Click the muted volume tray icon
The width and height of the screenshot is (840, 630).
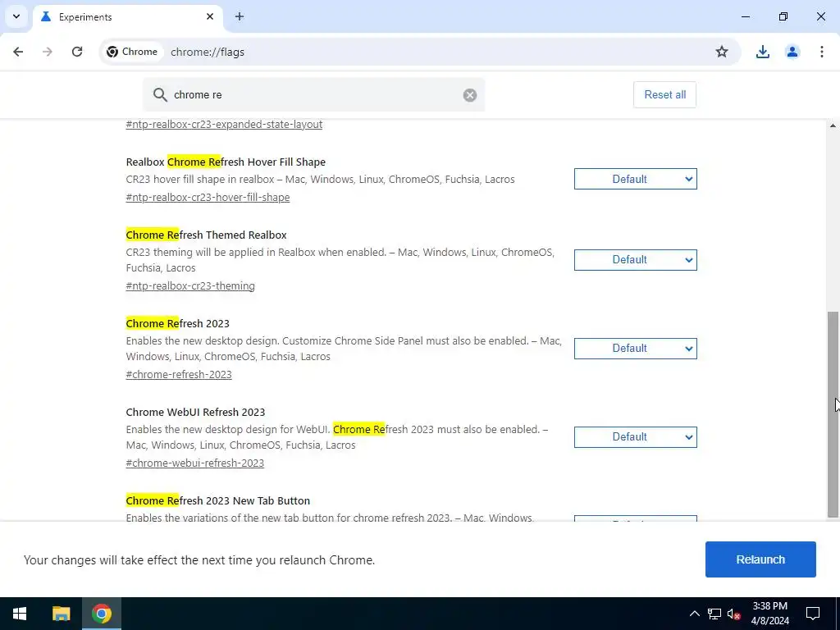[733, 614]
